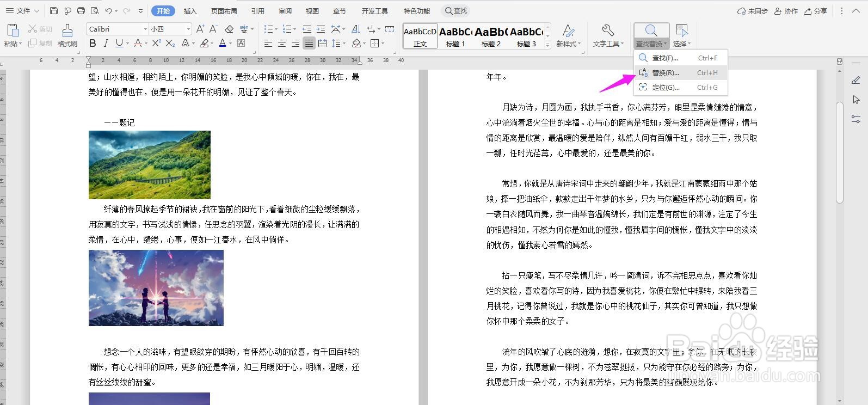Toggle Align Right paragraph alignment

[x=296, y=43]
